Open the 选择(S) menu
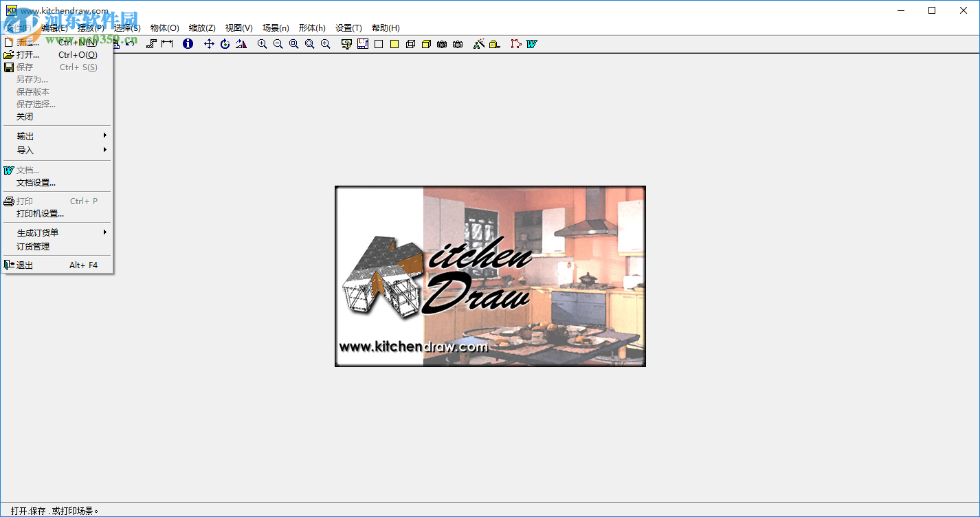The image size is (980, 517). 127,28
